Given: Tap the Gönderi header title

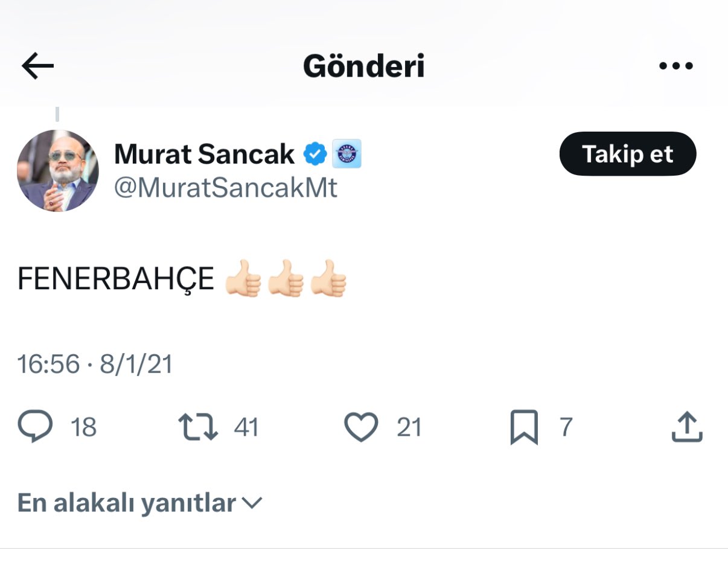Looking at the screenshot, I should 363,66.
